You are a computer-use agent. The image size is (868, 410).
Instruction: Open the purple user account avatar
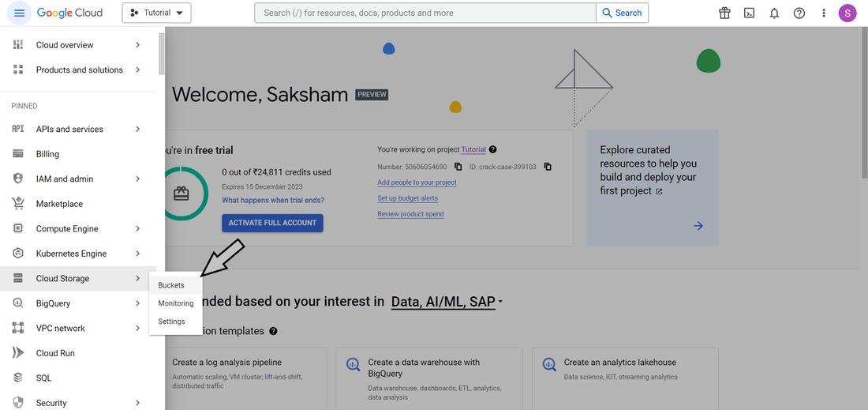click(x=847, y=13)
